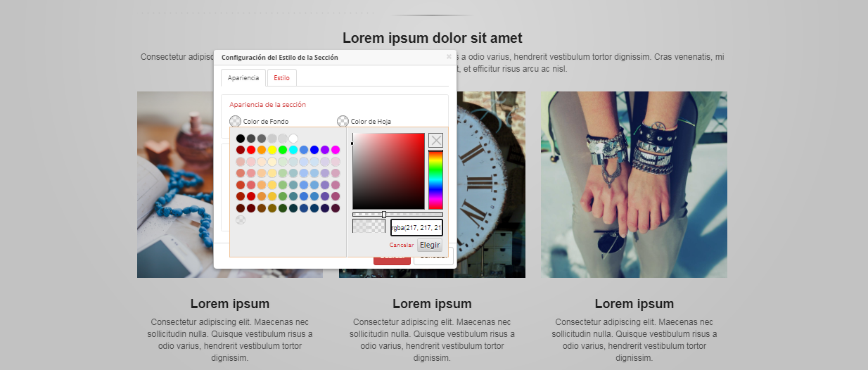This screenshot has width=868, height=370.
Task: Select the Apariencia tab
Action: click(x=243, y=78)
